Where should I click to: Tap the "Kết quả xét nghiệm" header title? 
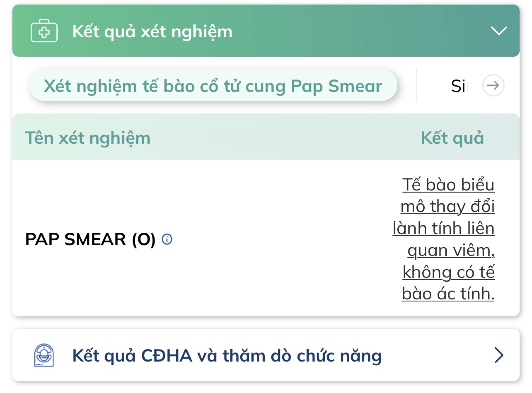pyautogui.click(x=152, y=31)
